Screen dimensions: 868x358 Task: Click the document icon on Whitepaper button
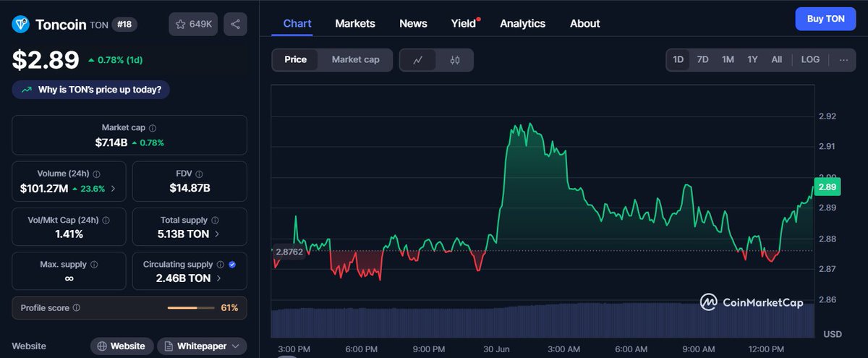[x=169, y=346]
